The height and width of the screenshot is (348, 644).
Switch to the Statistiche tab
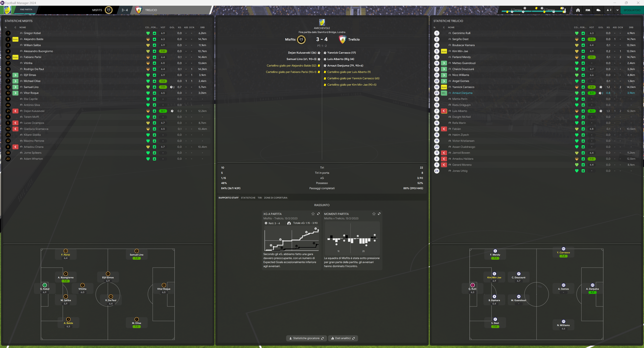(248, 198)
